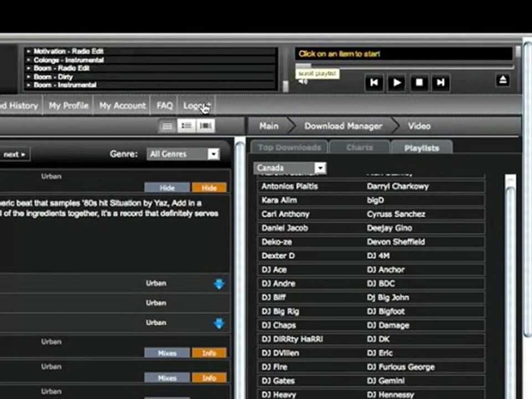Open DJ Bigfoot playlist
This screenshot has height=399, width=532.
click(x=386, y=311)
